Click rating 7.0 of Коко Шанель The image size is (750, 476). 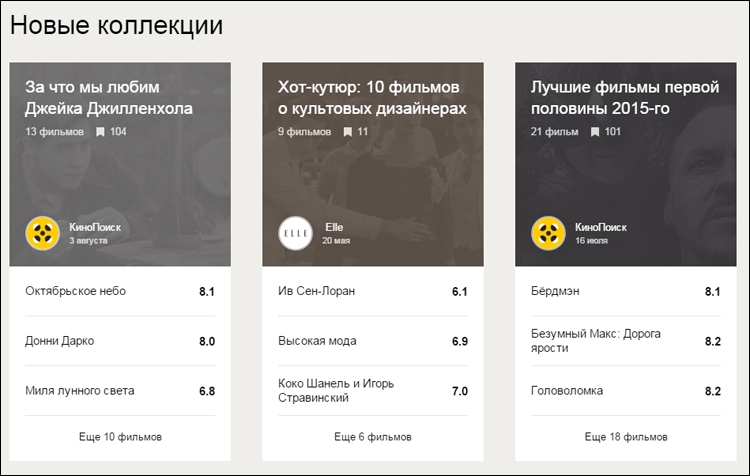(459, 391)
